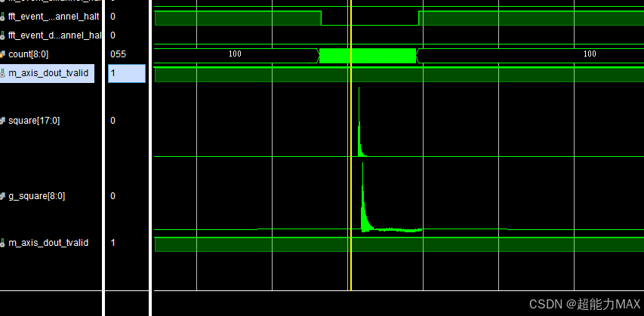Select the square[17:0] signal name
Viewport: 644px width, 316px height.
point(34,121)
